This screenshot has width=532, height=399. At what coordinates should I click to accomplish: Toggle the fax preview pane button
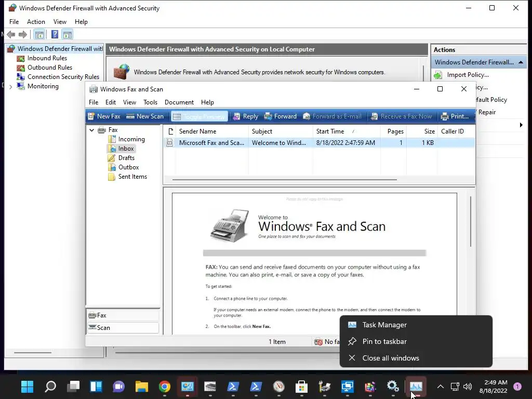[199, 116]
